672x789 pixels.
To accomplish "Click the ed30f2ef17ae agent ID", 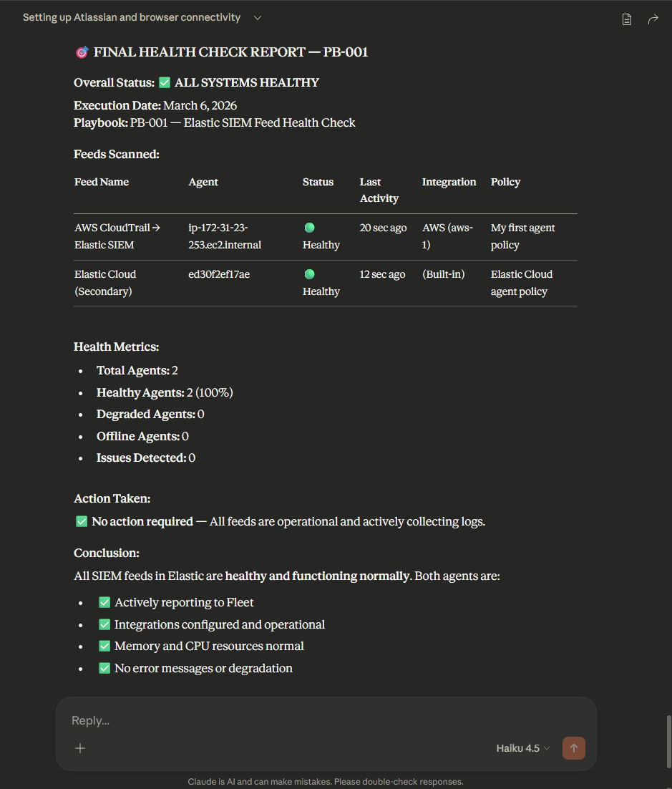I will pos(219,274).
